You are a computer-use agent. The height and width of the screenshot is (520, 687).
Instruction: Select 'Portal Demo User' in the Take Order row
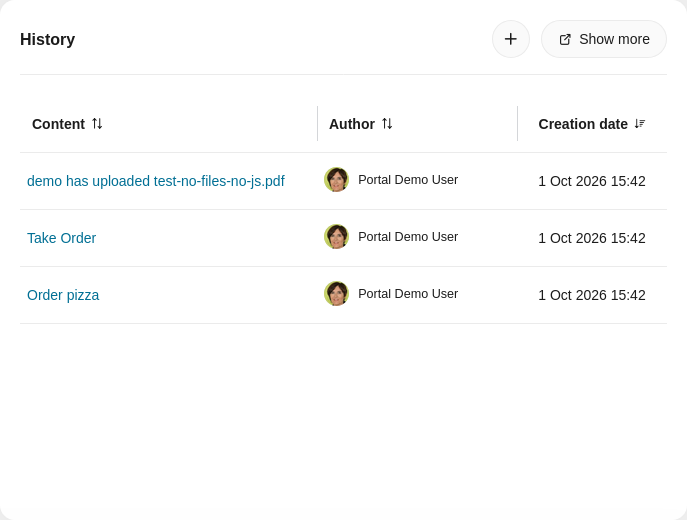[408, 237]
